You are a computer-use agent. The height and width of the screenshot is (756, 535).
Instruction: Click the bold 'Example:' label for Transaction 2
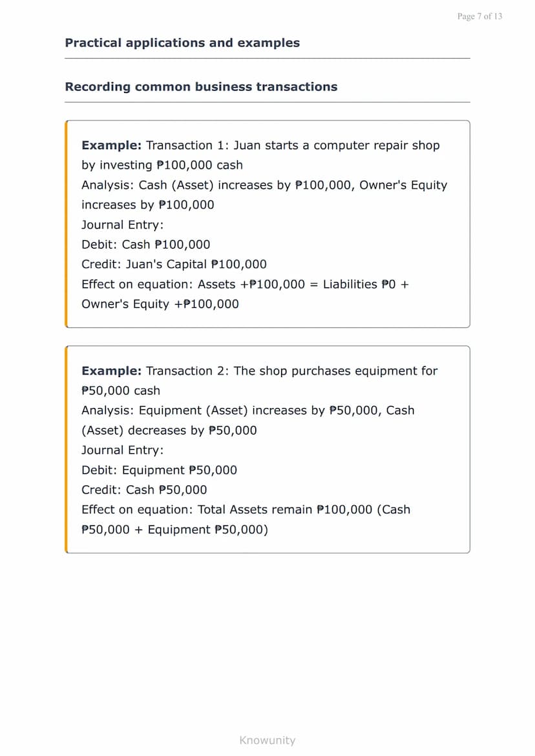[111, 371]
